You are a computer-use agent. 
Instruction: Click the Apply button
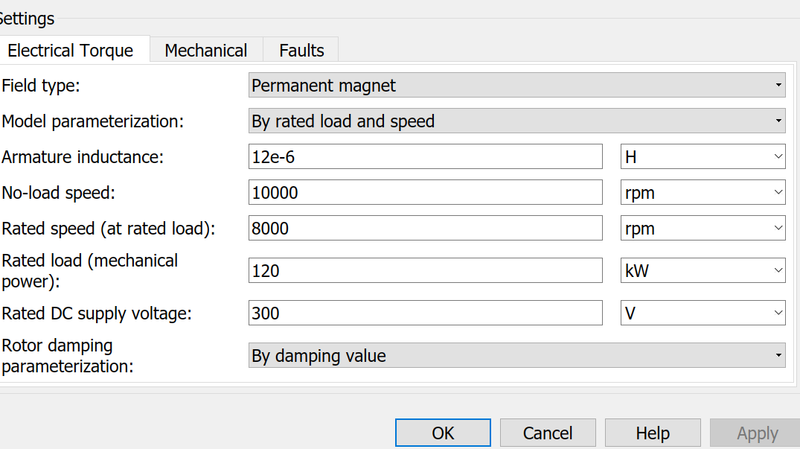pos(756,433)
